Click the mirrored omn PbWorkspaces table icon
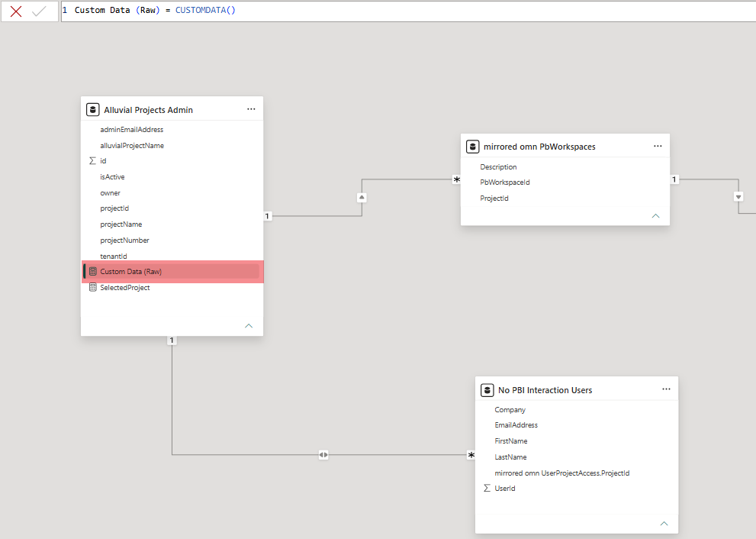 click(472, 147)
